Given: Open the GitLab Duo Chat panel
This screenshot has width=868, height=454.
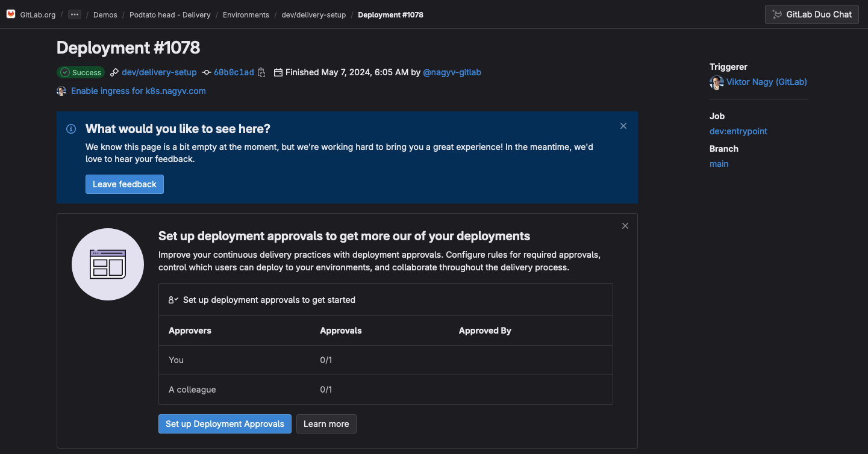Looking at the screenshot, I should point(811,14).
